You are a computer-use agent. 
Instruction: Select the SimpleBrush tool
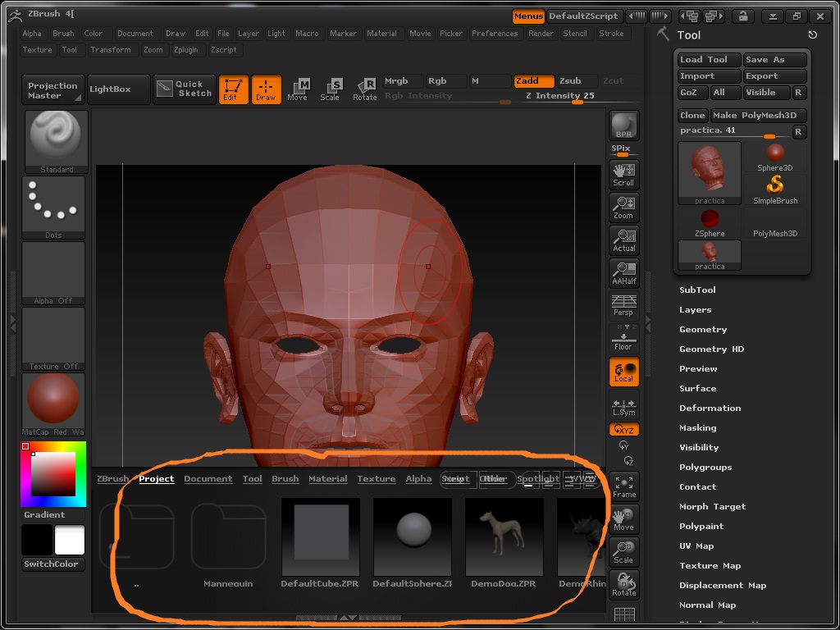tap(774, 190)
